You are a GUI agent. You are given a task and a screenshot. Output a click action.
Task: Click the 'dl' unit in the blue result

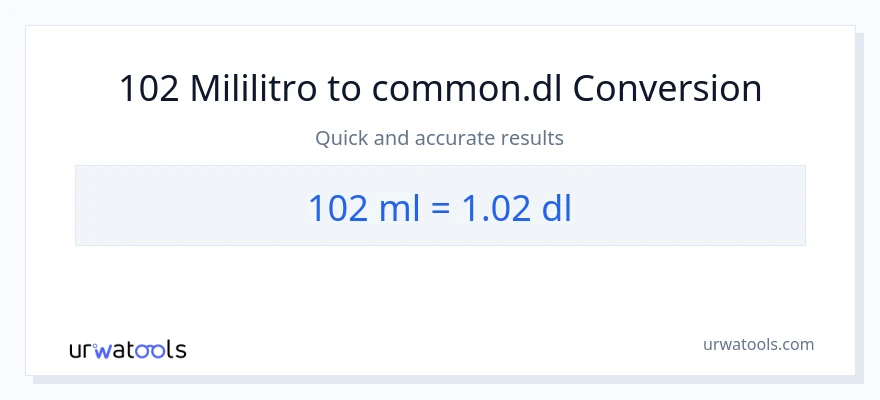556,207
